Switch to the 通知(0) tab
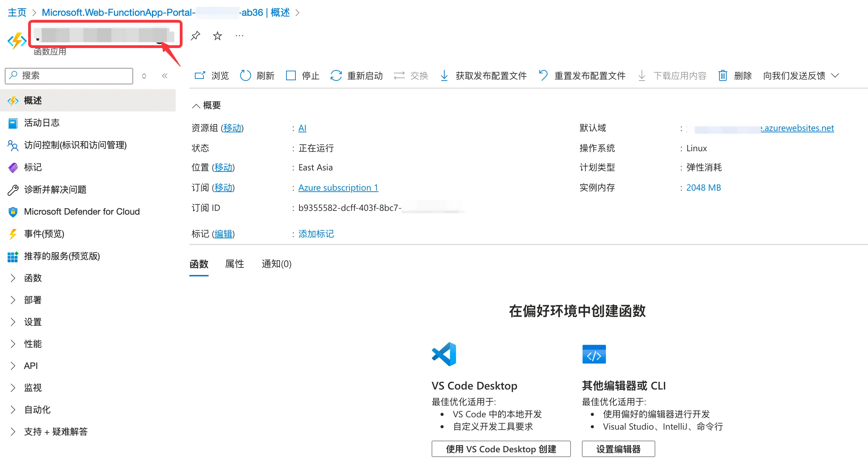This screenshot has width=868, height=467. coord(277,264)
